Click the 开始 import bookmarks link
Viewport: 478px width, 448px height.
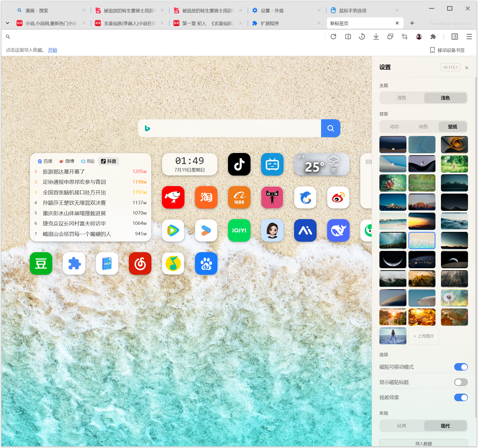coord(53,50)
